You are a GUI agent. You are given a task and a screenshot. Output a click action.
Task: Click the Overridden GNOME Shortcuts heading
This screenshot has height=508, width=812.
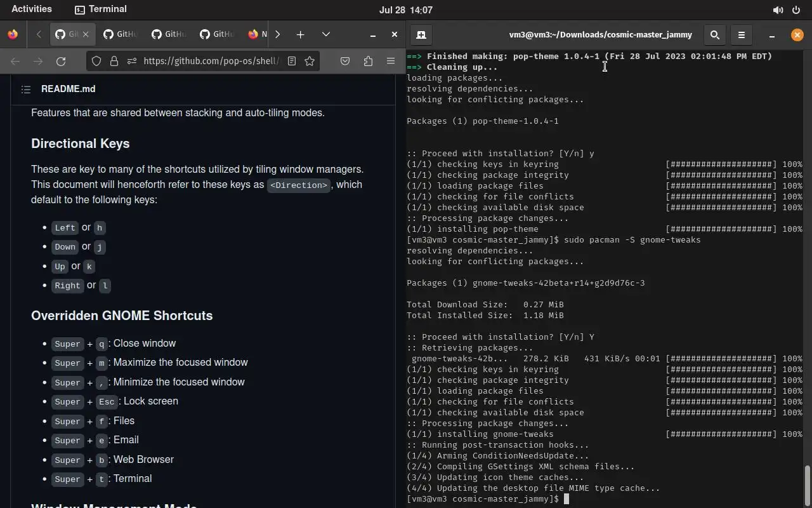[122, 316]
